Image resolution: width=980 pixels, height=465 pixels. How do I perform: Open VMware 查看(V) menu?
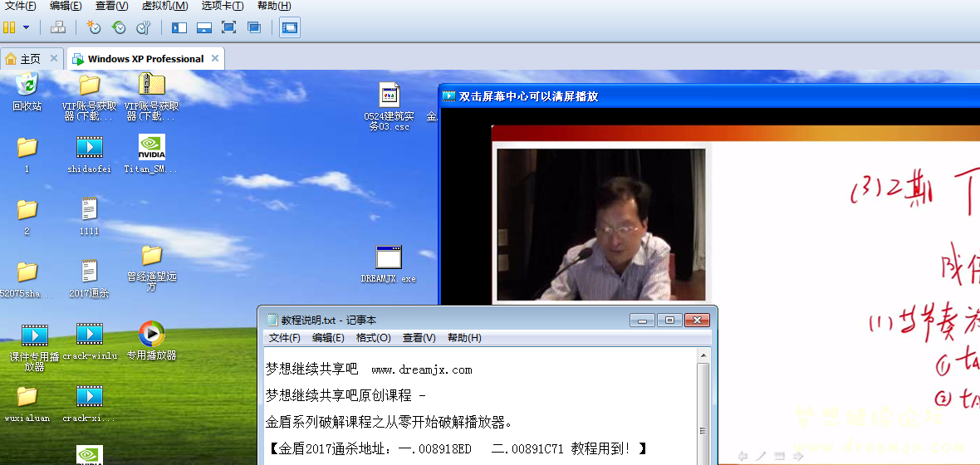click(112, 6)
